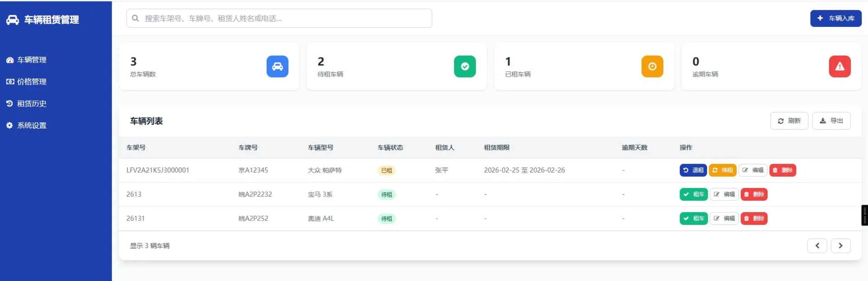Click plate number 皖A2P252
The width and height of the screenshot is (868, 281).
[x=253, y=218]
